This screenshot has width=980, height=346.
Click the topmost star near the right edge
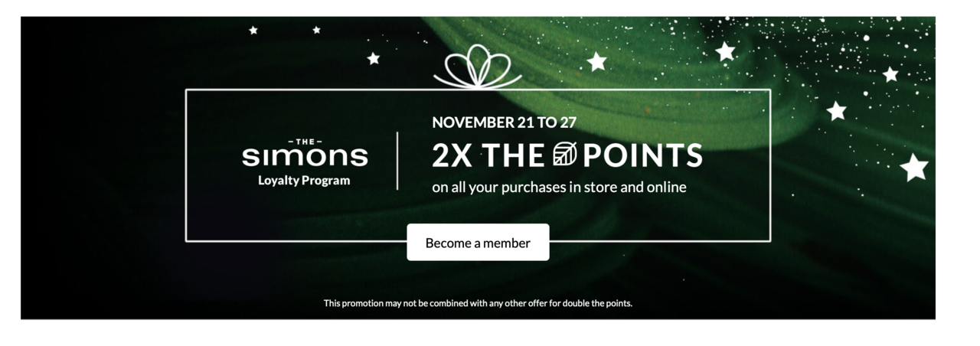click(x=890, y=74)
